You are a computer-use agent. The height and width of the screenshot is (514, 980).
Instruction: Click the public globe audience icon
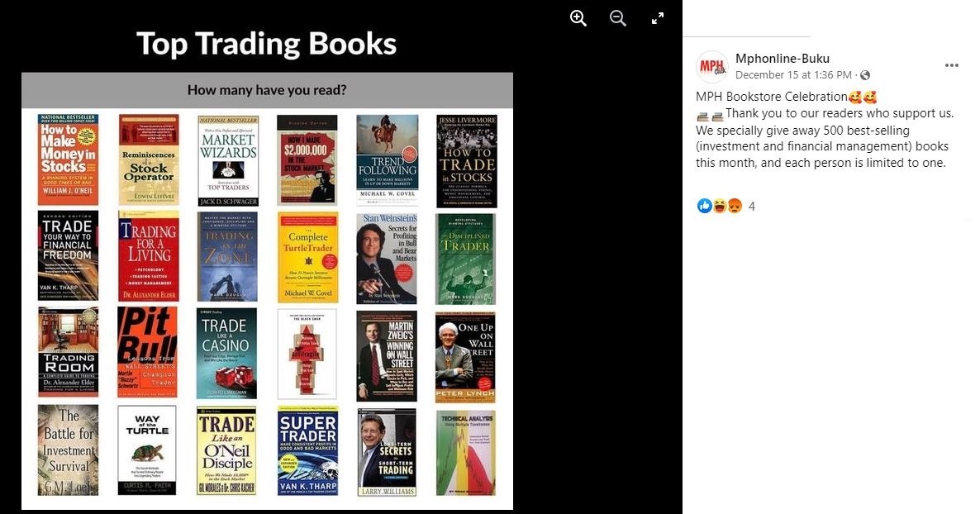point(865,75)
